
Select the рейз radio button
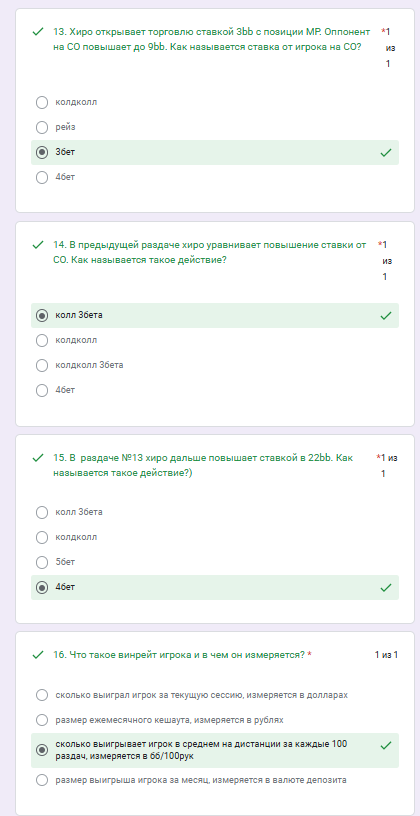point(42,128)
